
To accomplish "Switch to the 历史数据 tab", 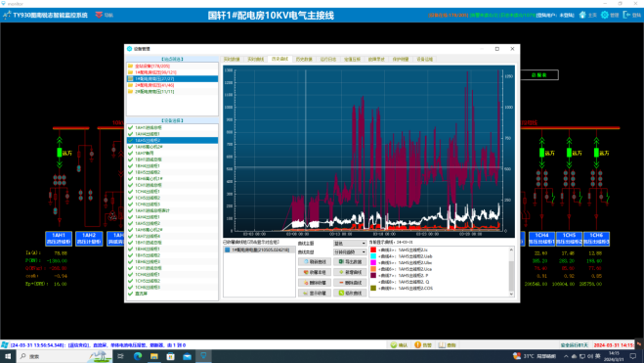I will click(x=304, y=60).
